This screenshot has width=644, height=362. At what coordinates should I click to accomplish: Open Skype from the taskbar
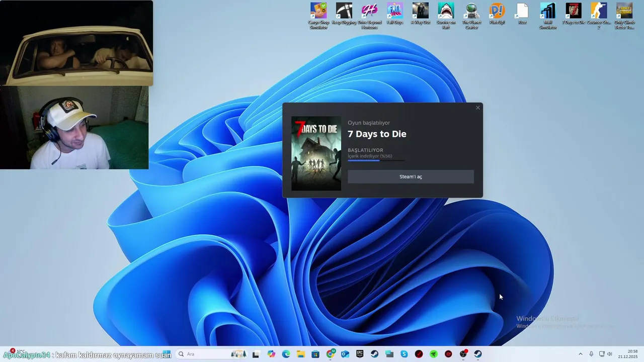404,354
